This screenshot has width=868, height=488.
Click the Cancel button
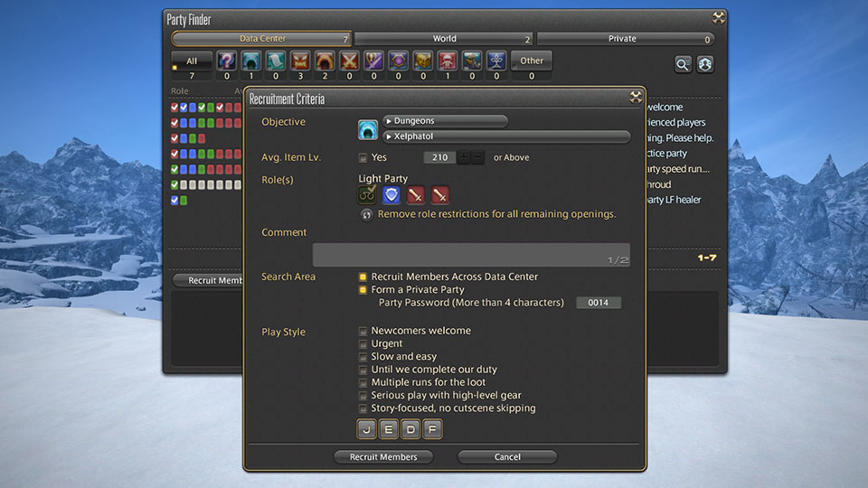pyautogui.click(x=507, y=457)
